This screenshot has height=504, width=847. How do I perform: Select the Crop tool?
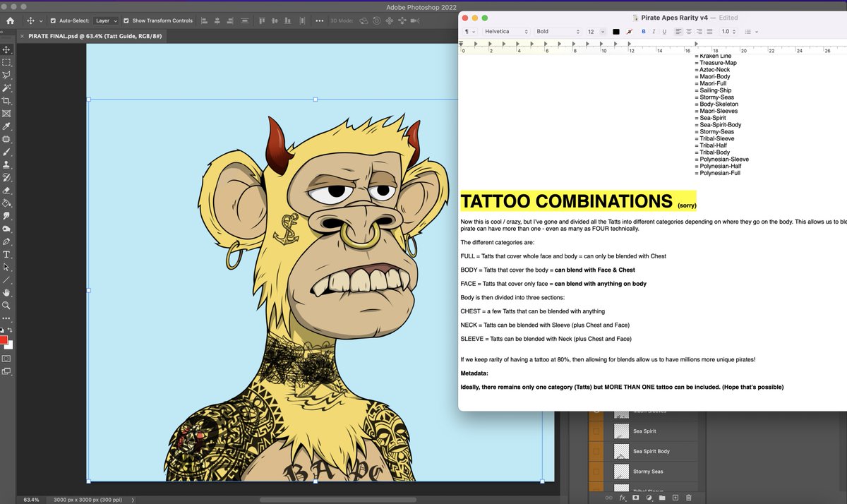(x=7, y=100)
